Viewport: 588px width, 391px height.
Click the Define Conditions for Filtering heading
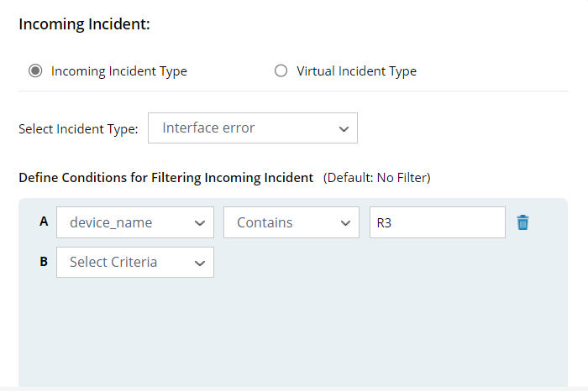pyautogui.click(x=165, y=178)
